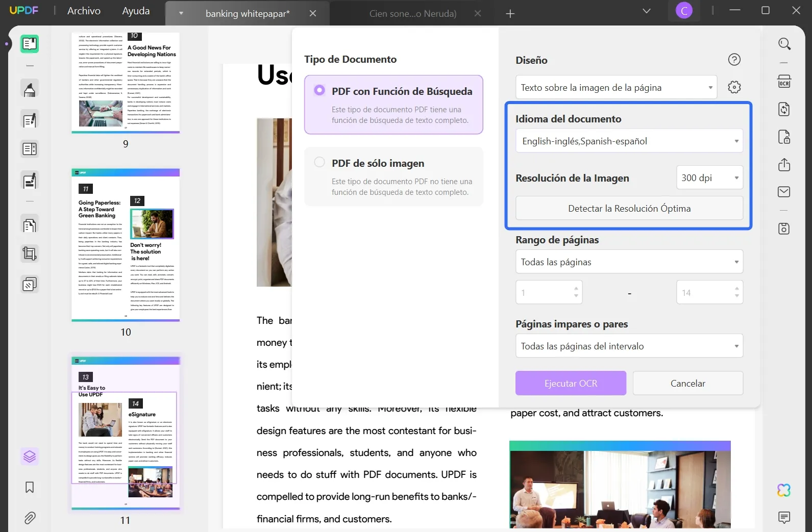Close the Cien sone...o Neruda tab
The height and width of the screenshot is (532, 812).
click(x=478, y=14)
